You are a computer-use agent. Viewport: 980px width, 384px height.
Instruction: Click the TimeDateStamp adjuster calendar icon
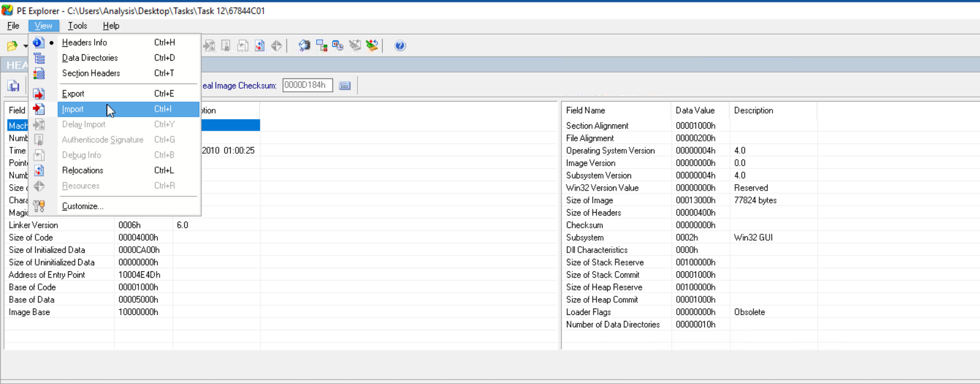[338, 46]
